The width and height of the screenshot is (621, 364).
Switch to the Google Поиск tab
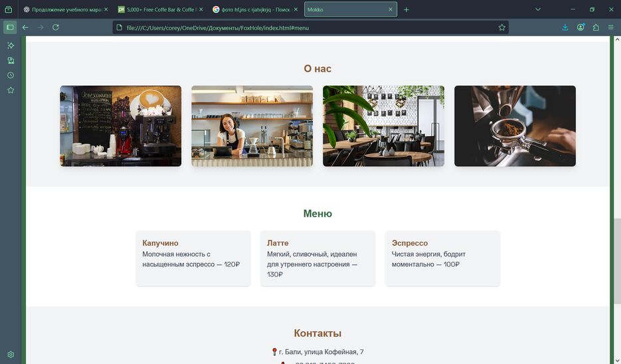tap(255, 9)
